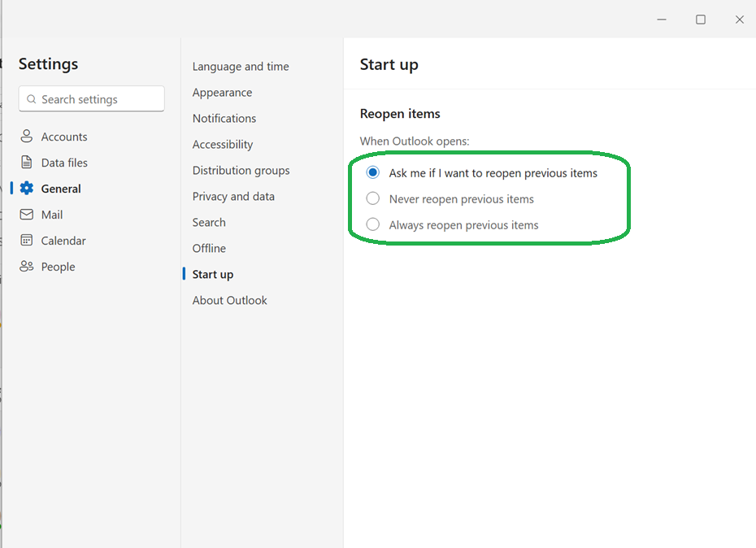Screen dimensions: 756x548
Task: Select the General category label
Action: pyautogui.click(x=61, y=189)
